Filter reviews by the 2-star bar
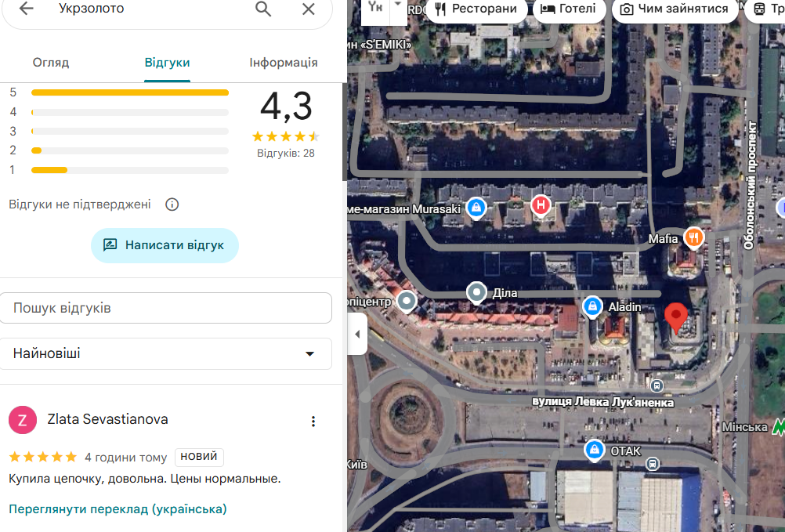 (130, 150)
